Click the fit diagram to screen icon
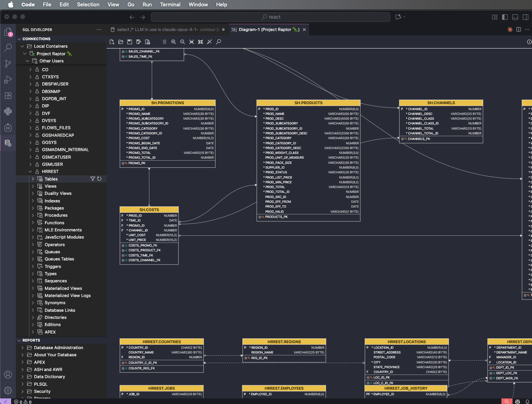Viewport: 532px width, 404px height. coord(200,42)
